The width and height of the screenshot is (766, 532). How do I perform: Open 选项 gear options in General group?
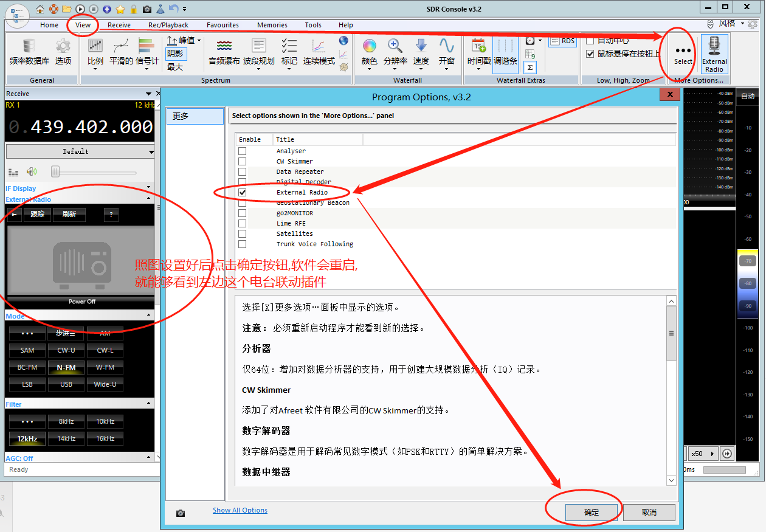click(63, 52)
